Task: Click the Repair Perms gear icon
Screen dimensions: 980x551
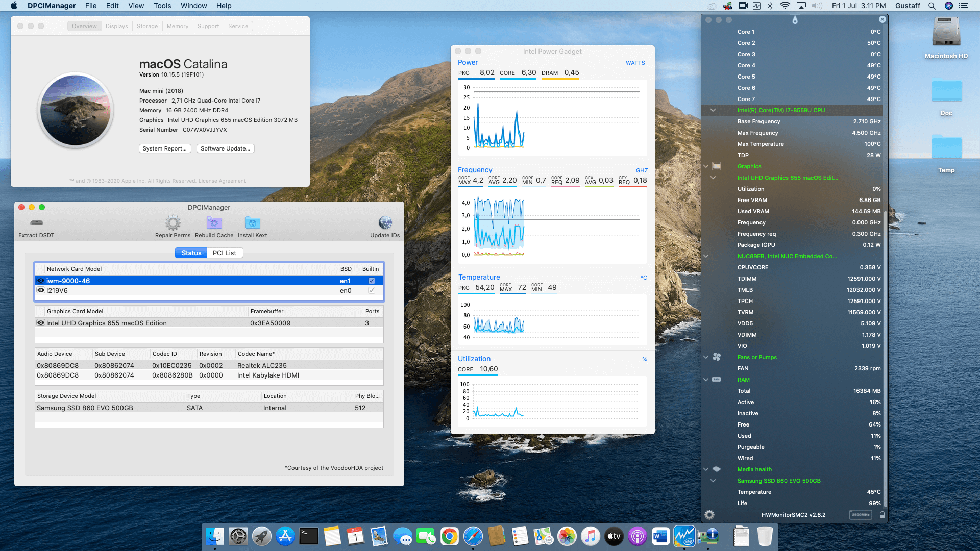Action: coord(173,223)
